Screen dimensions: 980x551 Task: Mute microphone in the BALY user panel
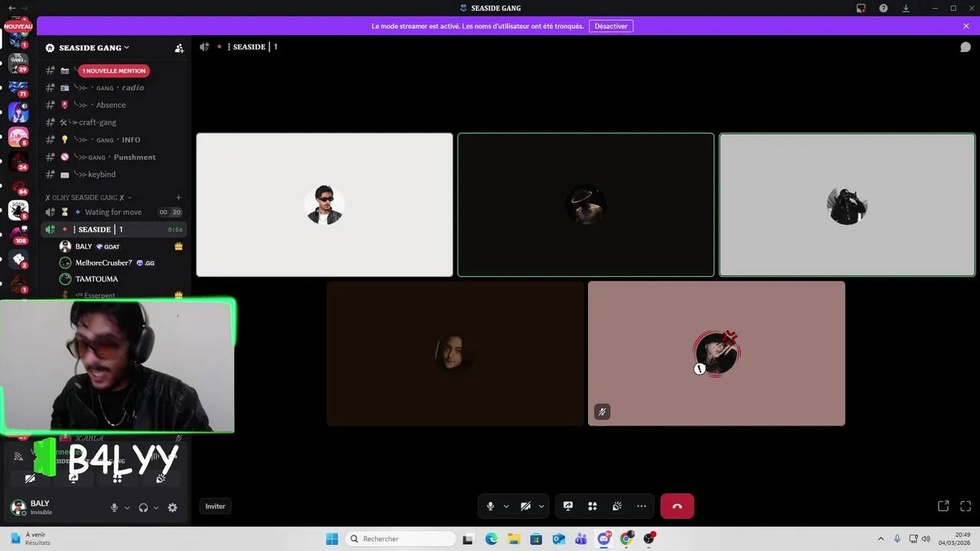[114, 507]
